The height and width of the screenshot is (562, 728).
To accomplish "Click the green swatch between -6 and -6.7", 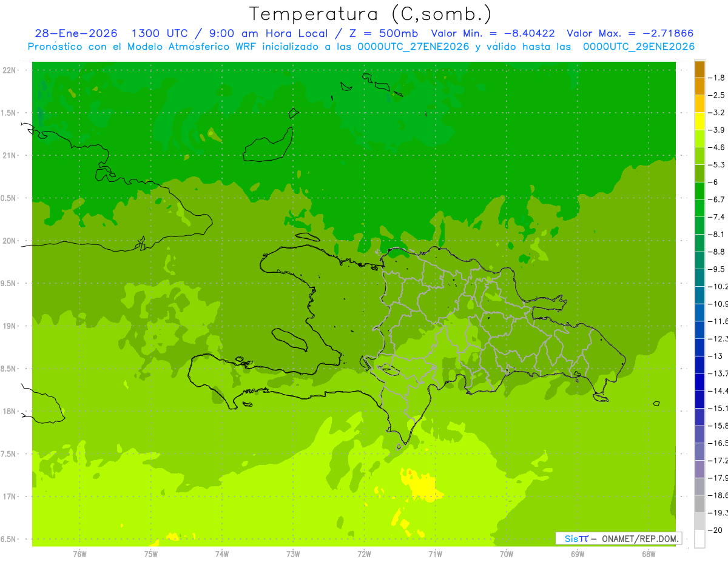I will tap(699, 191).
